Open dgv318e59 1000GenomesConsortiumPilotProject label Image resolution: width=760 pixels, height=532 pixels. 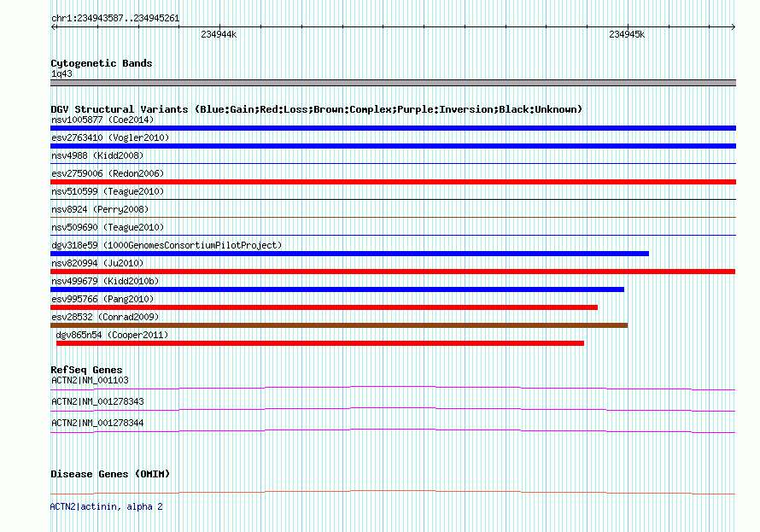(x=167, y=245)
